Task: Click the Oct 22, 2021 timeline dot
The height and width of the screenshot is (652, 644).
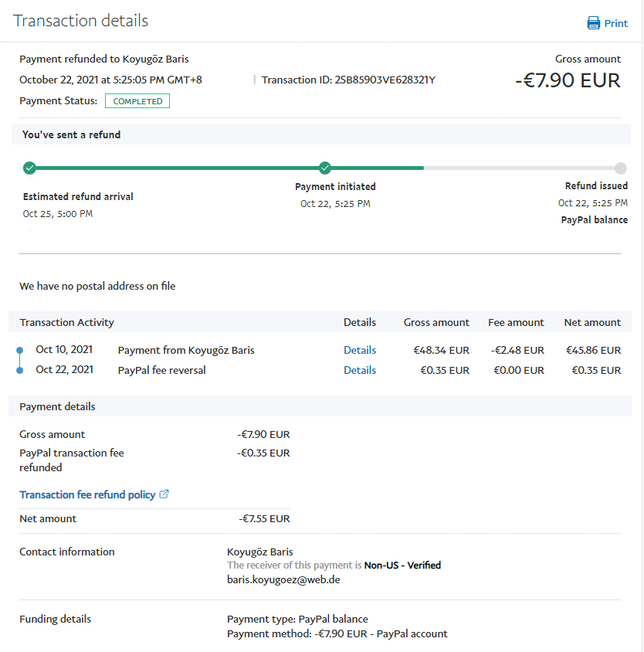Action: click(x=19, y=371)
